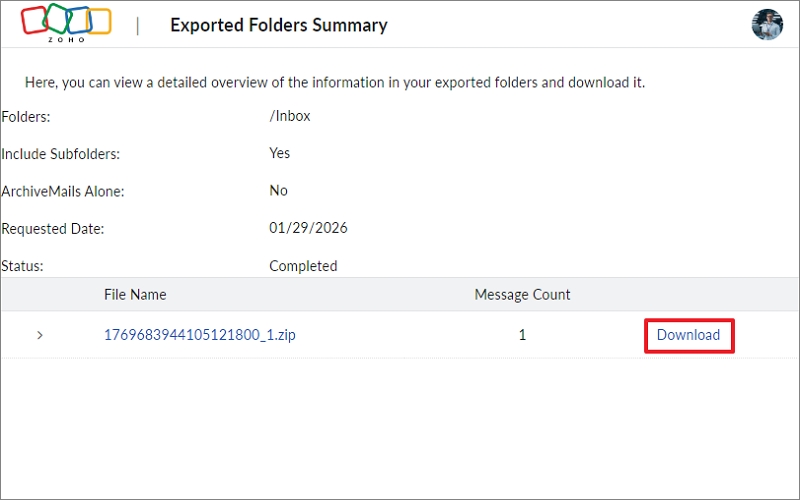Select the Completed status value
The image size is (800, 500).
[303, 266]
